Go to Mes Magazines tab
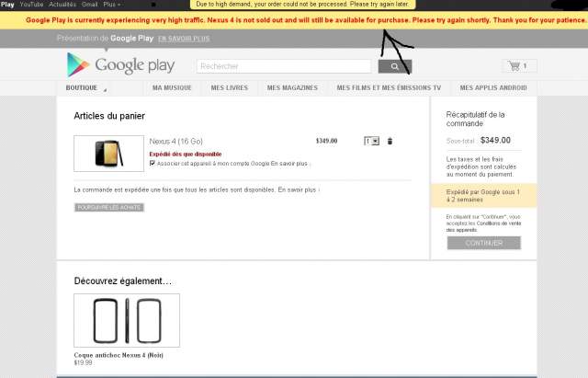Viewport: 588px width, 378px height. (291, 88)
